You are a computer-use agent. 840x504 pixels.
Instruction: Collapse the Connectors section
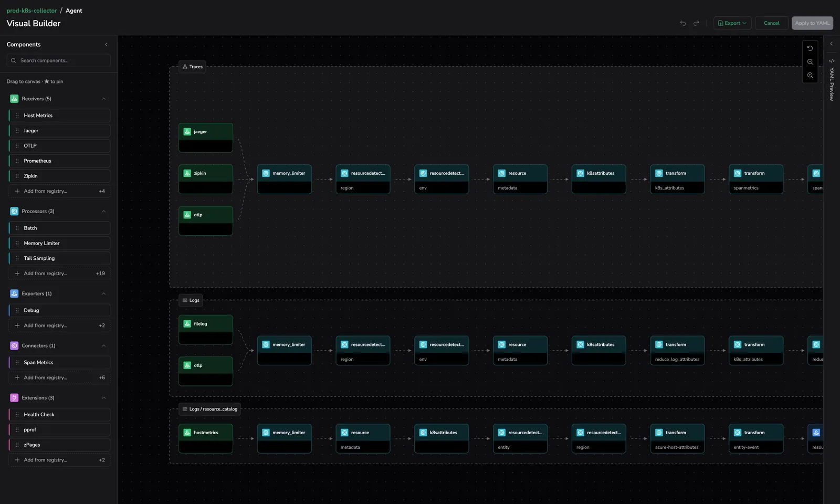pyautogui.click(x=103, y=345)
